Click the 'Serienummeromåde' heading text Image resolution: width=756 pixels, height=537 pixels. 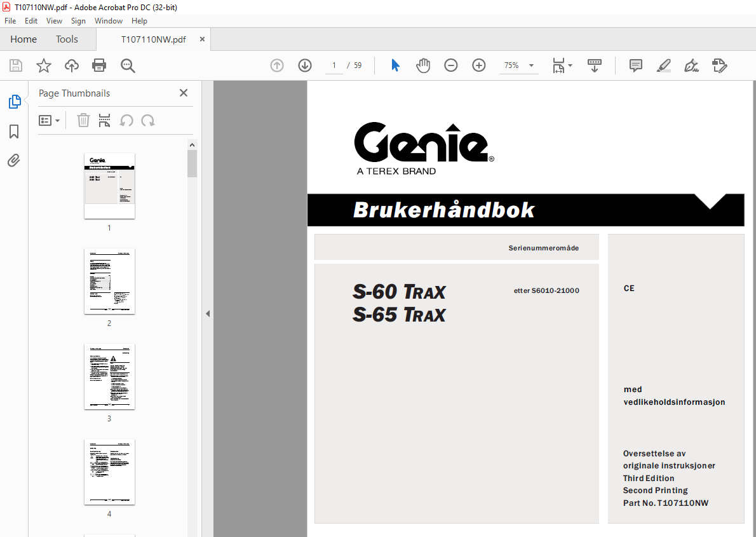[x=544, y=248]
